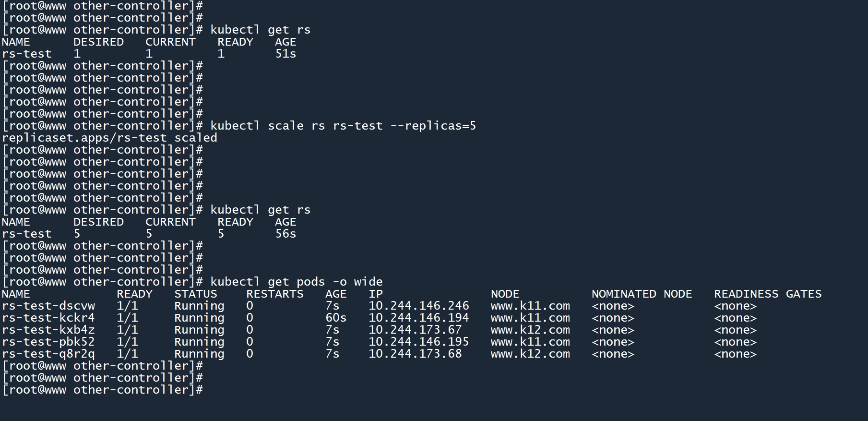Click the STATUS column header
This screenshot has width=868, height=421.
click(196, 294)
